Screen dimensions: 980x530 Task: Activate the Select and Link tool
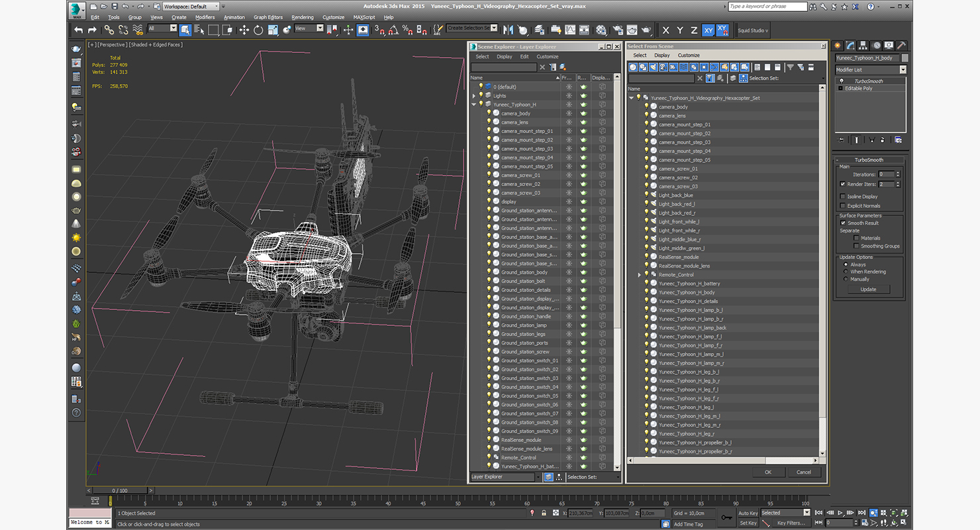[x=108, y=30]
